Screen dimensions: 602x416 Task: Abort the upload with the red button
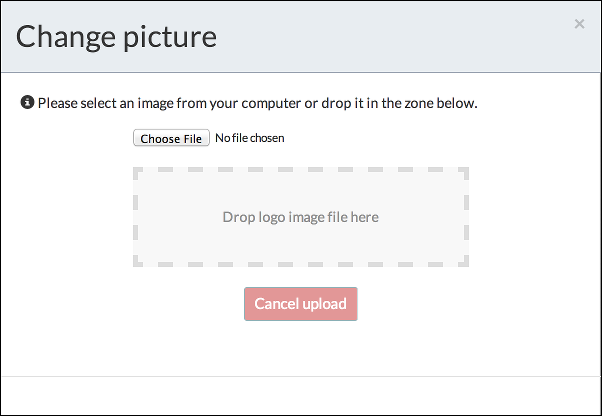300,304
